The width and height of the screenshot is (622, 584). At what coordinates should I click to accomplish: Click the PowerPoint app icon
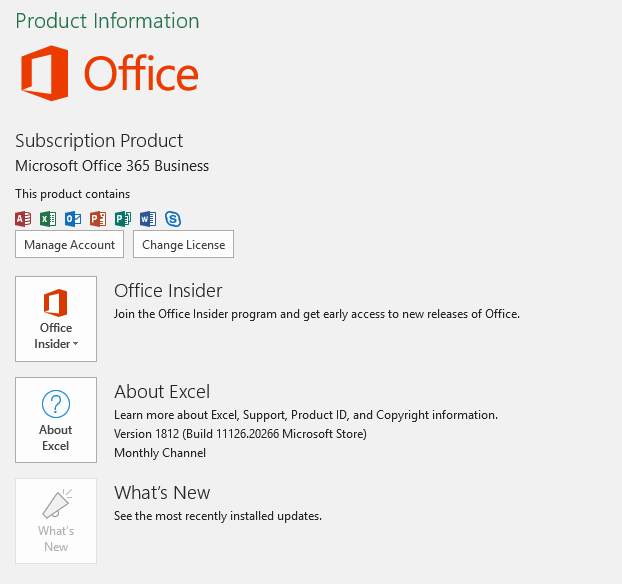[98, 219]
